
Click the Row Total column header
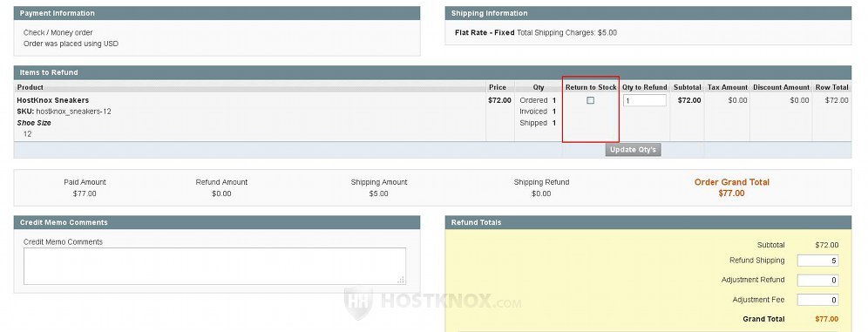831,87
